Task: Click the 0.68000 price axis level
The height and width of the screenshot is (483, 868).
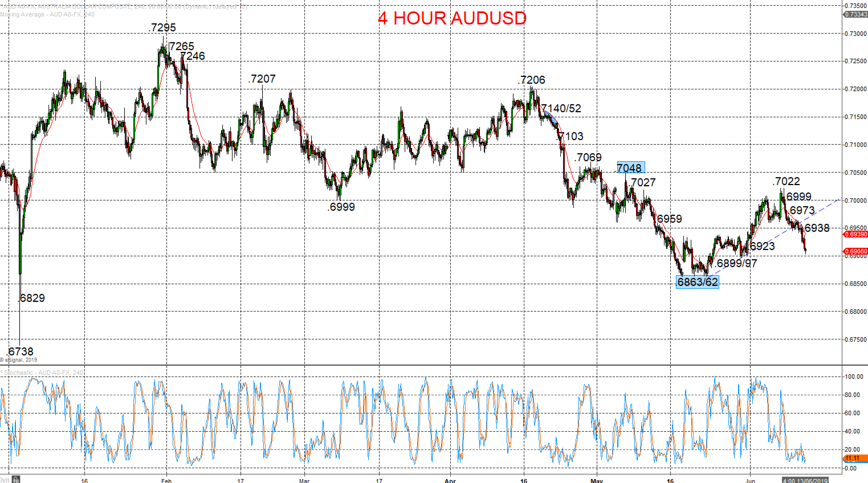Action: tap(855, 312)
